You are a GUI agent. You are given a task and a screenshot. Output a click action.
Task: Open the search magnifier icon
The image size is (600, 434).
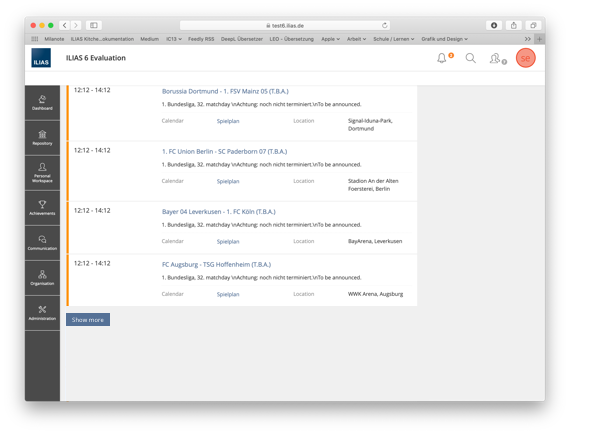(x=471, y=58)
